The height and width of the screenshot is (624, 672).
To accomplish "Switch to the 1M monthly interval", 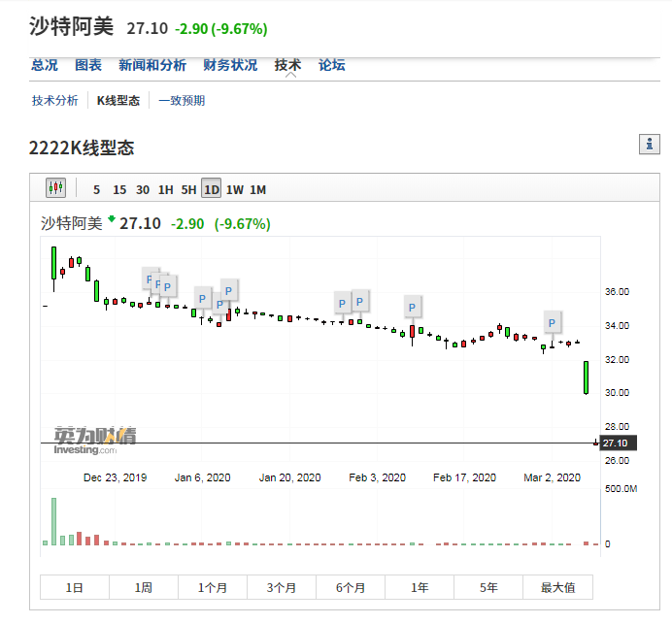I will coord(257,189).
